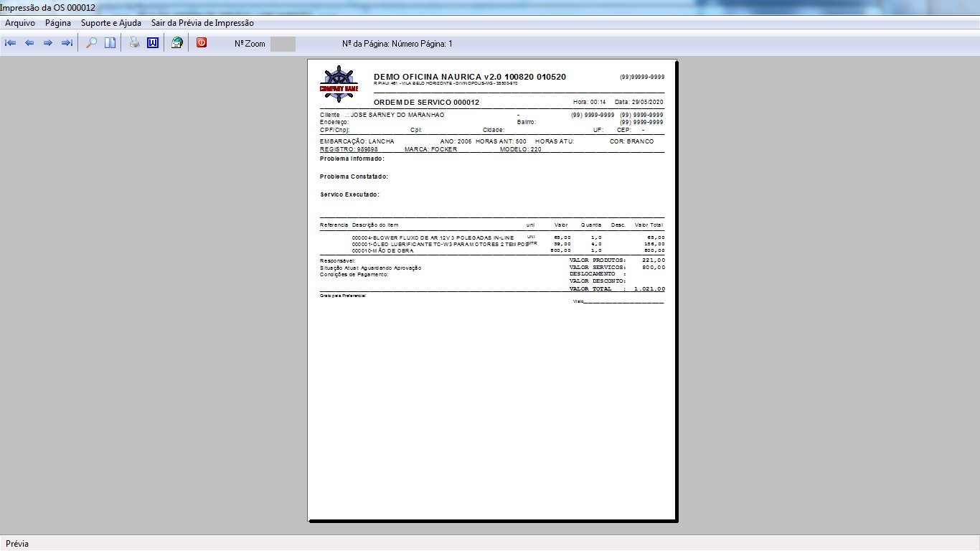Click the 'Bairro:' label
The height and width of the screenshot is (551, 980).
pos(527,122)
